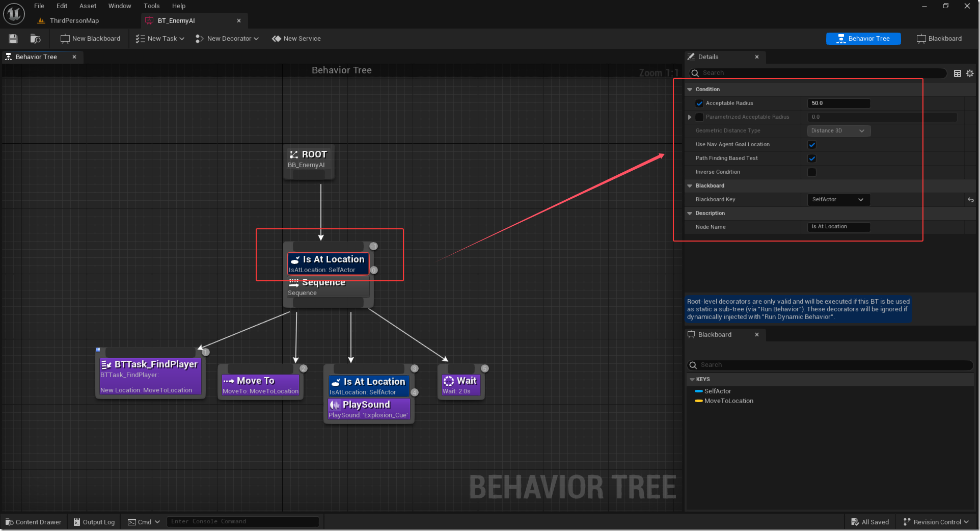Select Is At Location above PlaySound
Screen dimensions: 980x531
coord(369,386)
